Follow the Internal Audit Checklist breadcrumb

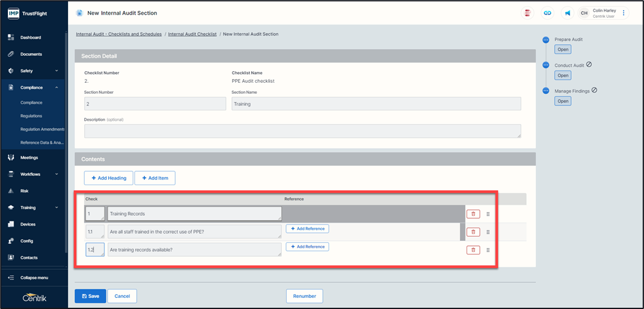click(192, 34)
